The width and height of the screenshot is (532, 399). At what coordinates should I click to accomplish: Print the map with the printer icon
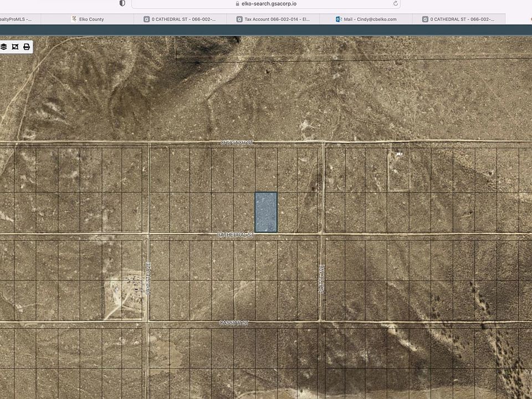pos(27,47)
